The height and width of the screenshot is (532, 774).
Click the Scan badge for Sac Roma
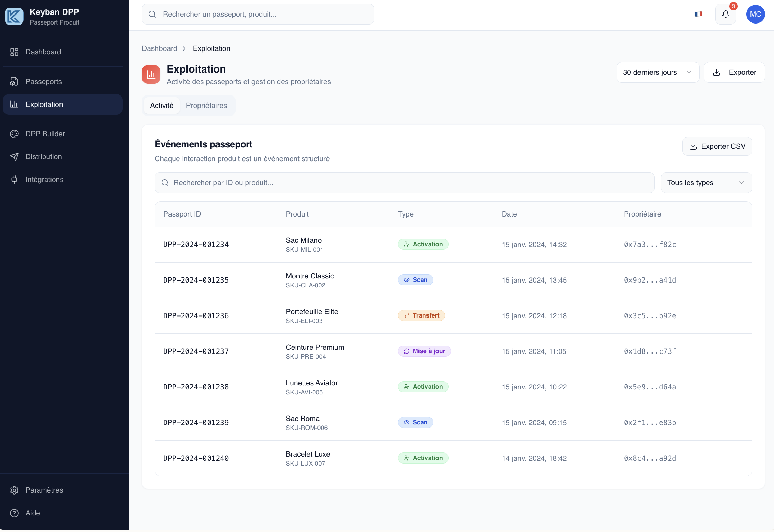pos(416,422)
